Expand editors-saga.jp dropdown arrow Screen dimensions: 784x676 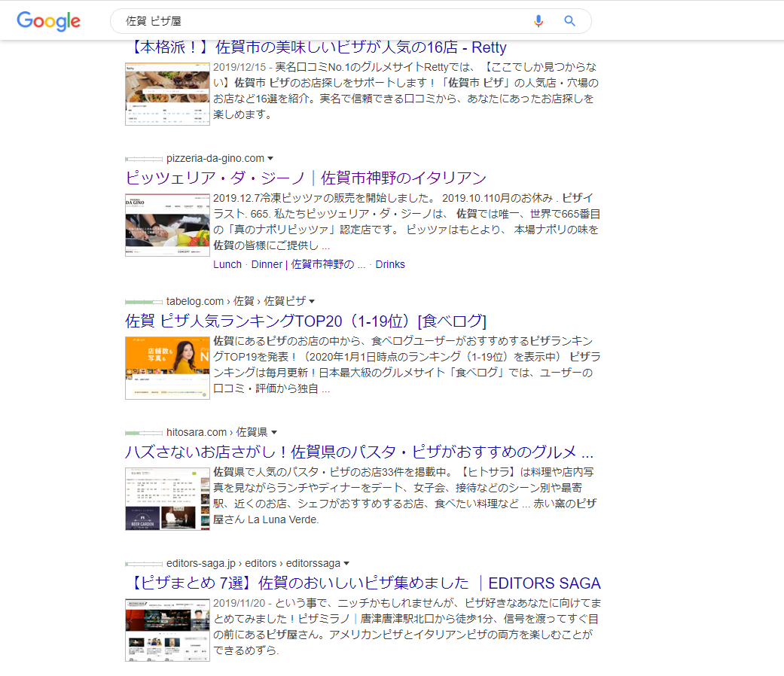click(346, 563)
